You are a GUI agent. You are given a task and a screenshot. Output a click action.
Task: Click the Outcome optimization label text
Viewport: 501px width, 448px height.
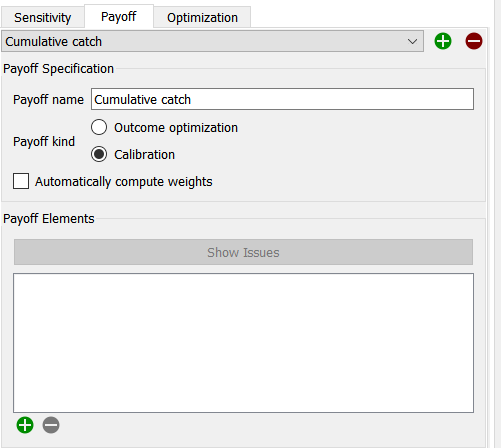coord(176,128)
